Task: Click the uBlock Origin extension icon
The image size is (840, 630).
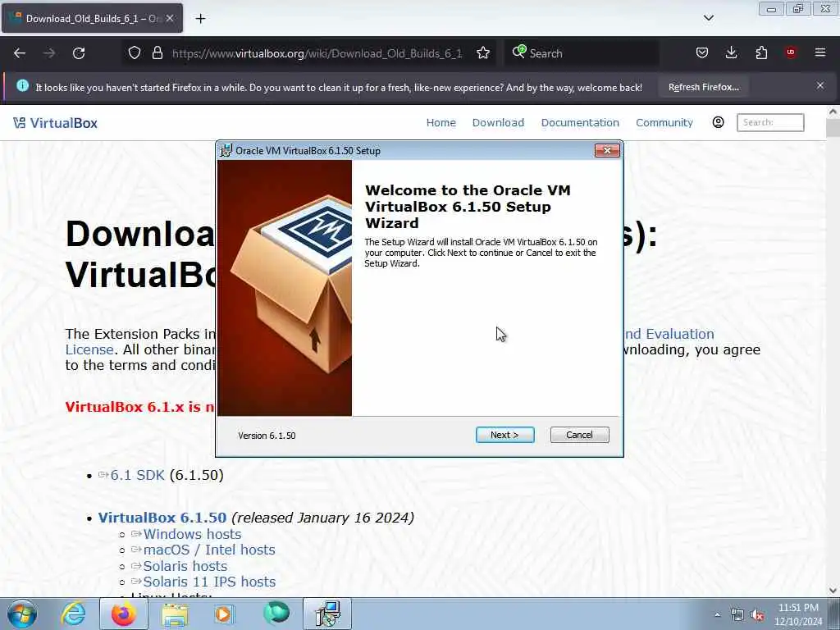Action: [x=791, y=52]
